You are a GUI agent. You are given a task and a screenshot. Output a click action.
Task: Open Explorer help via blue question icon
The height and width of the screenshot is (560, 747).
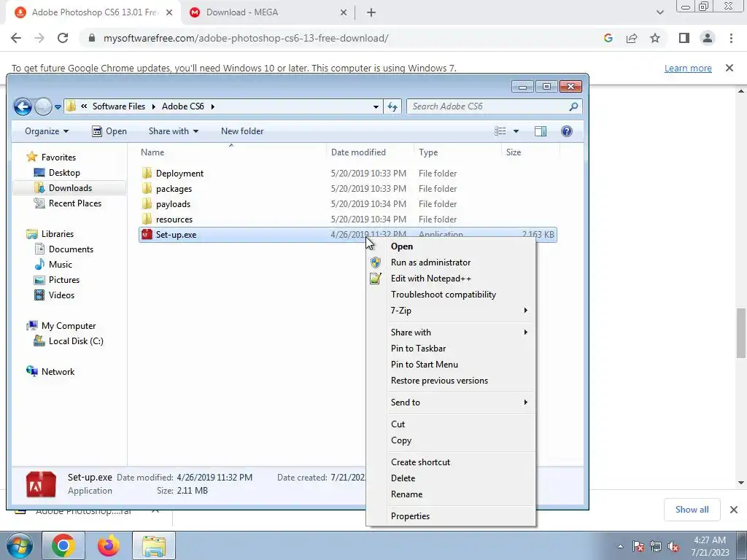pos(566,131)
